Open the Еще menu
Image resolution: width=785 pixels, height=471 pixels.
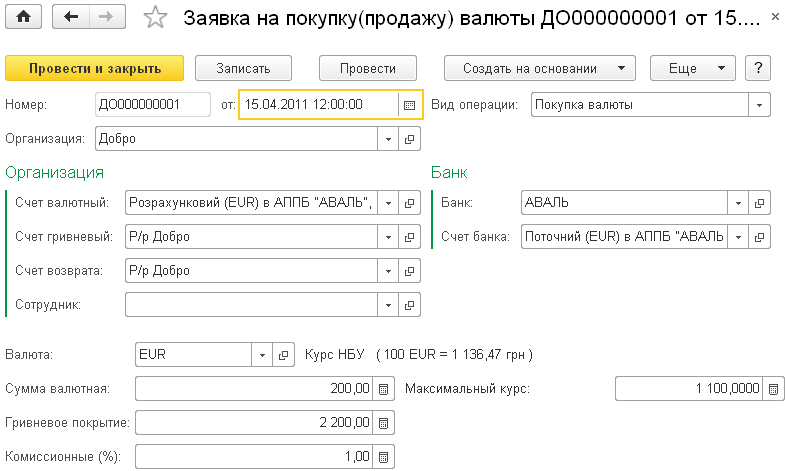pyautogui.click(x=692, y=68)
